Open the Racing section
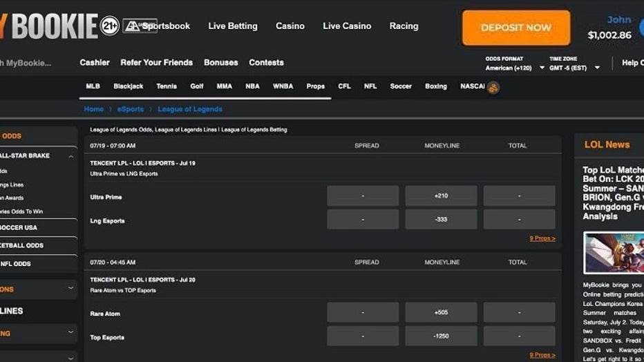The width and height of the screenshot is (644, 362). [404, 26]
